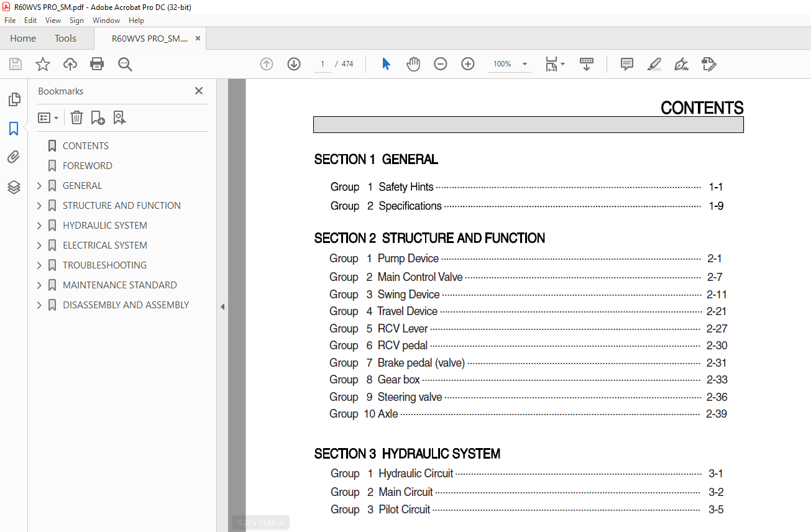Click the Steering valve contents entry
The width and height of the screenshot is (811, 532).
click(528, 397)
